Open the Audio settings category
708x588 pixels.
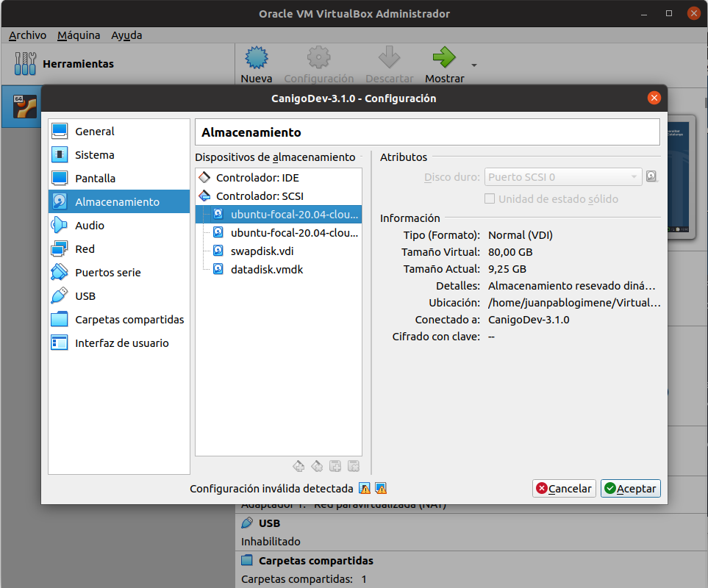tap(119, 225)
